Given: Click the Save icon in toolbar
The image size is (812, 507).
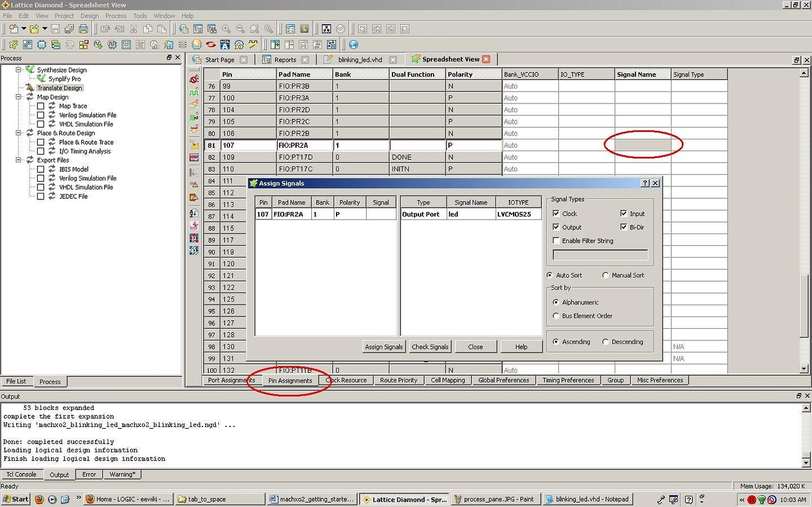Looking at the screenshot, I should pos(55,29).
